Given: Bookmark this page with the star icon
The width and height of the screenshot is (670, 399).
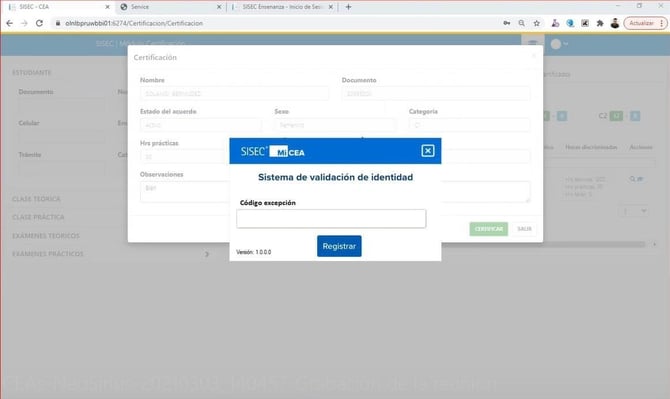Looking at the screenshot, I should [537, 23].
